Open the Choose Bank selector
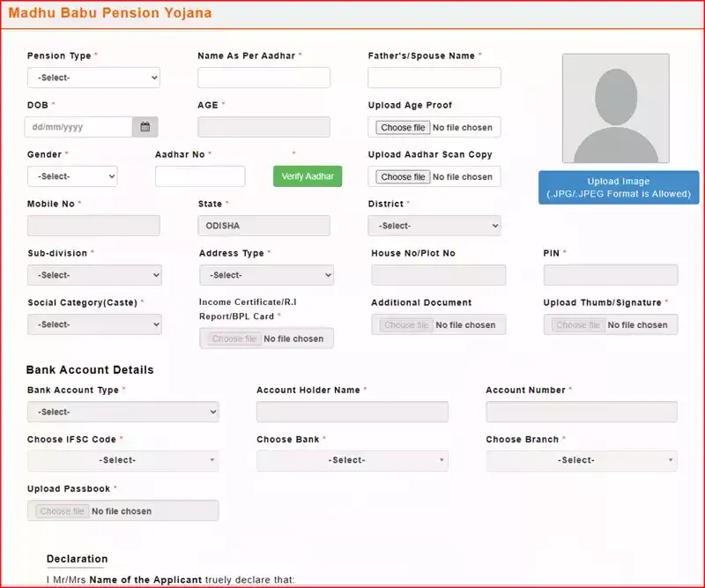705x588 pixels. [x=352, y=460]
